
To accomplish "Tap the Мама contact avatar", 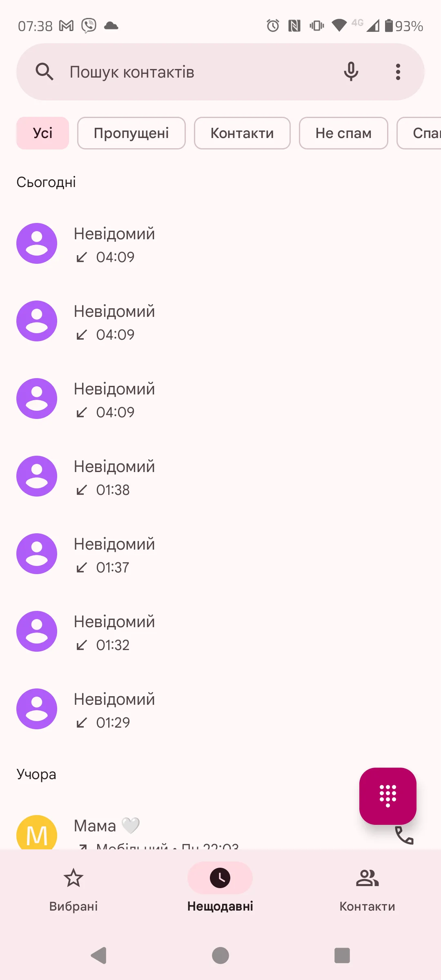I will [37, 833].
